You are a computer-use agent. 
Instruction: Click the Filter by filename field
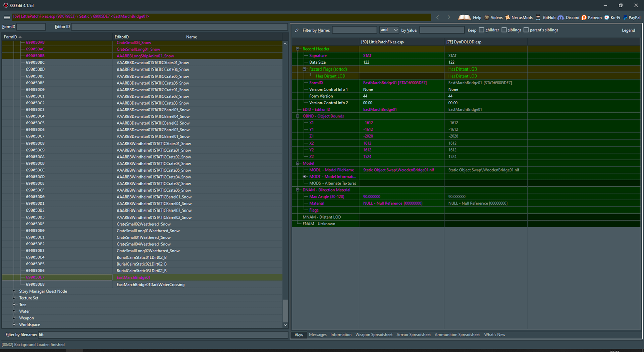[163, 334]
